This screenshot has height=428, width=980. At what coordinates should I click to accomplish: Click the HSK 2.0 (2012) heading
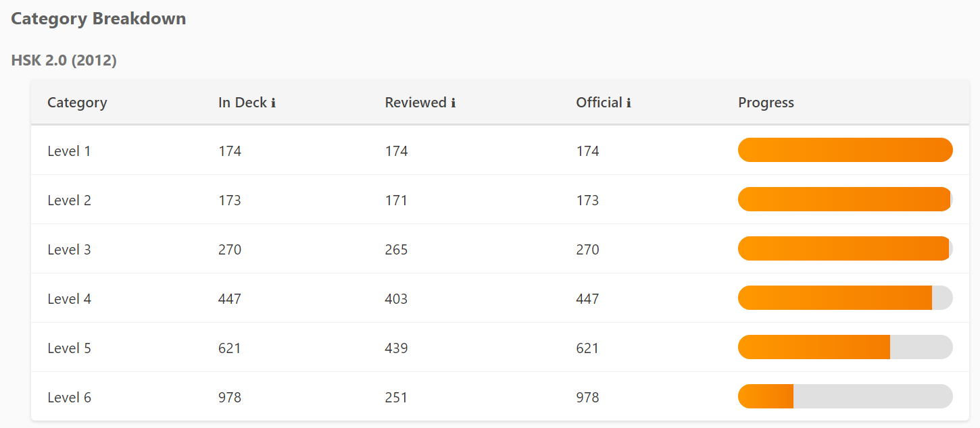64,60
